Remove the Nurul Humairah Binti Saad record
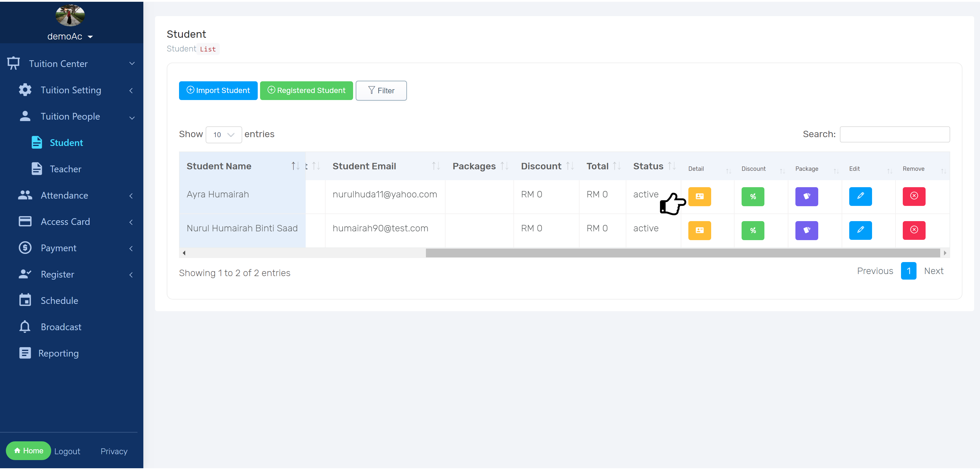This screenshot has width=980, height=470. click(x=914, y=230)
